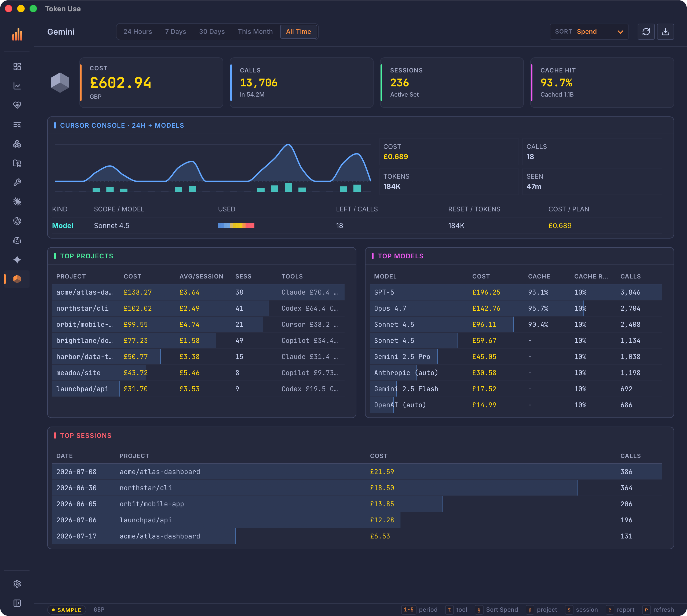Select the launchpad/api row in Top Projects
The image size is (687, 616).
coord(198,388)
